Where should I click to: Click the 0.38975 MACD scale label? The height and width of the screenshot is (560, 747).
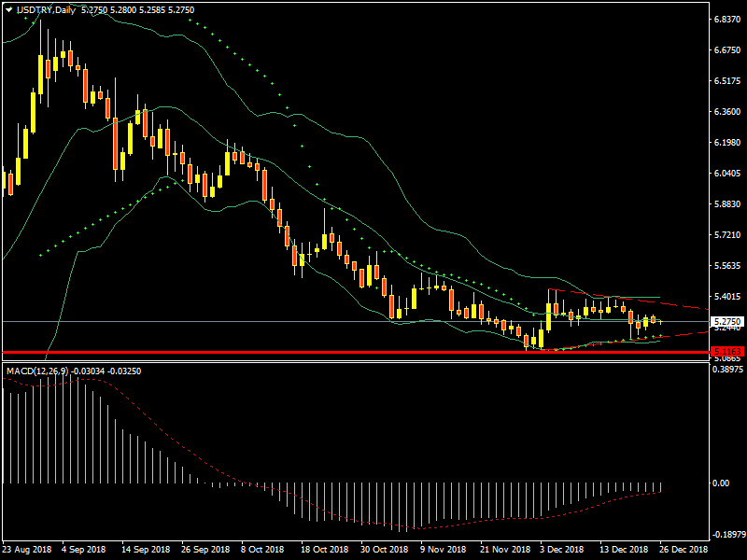coord(727,371)
